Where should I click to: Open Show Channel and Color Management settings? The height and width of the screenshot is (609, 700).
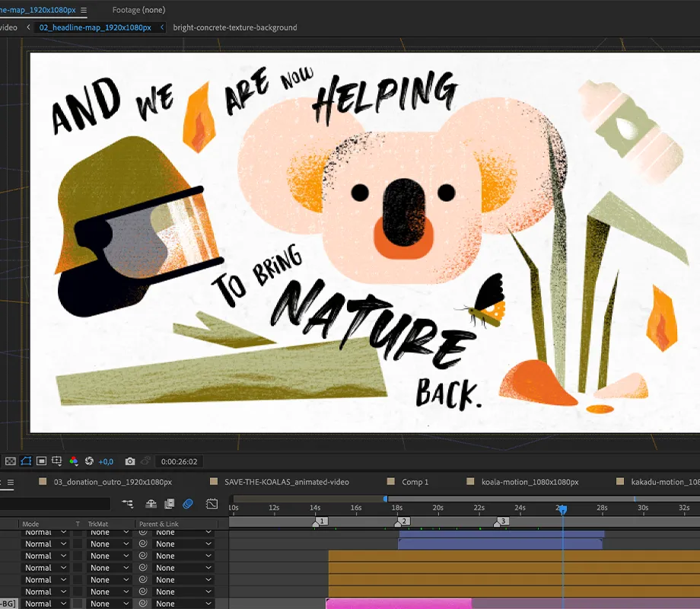tap(75, 461)
